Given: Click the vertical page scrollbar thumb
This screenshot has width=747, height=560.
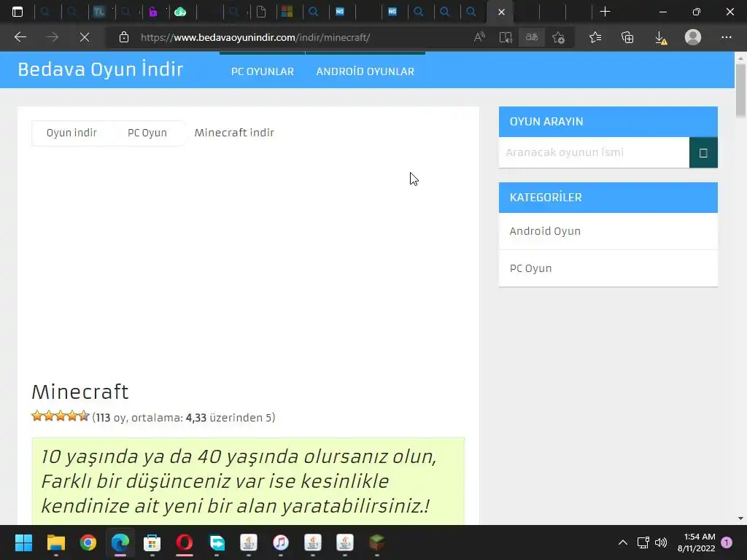Looking at the screenshot, I should pyautogui.click(x=740, y=90).
